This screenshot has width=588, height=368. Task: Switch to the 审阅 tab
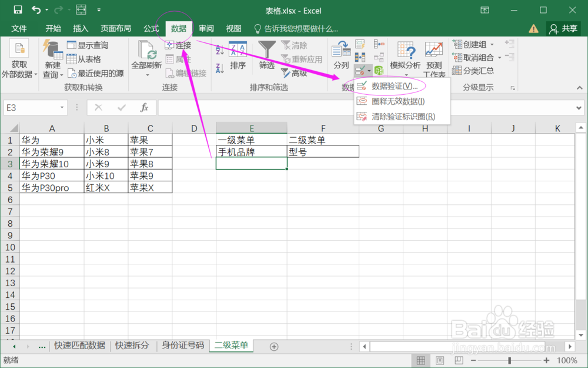[x=206, y=28]
